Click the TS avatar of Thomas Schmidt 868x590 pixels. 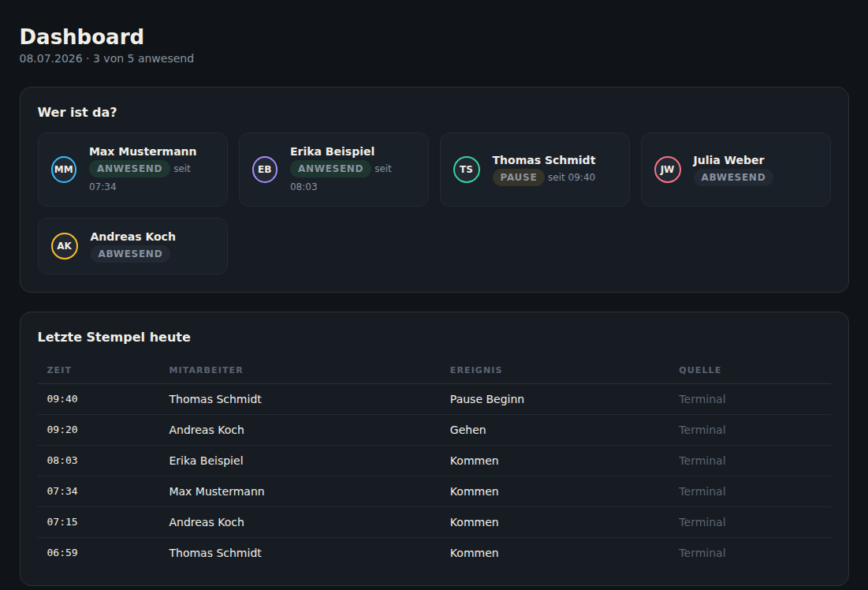466,170
